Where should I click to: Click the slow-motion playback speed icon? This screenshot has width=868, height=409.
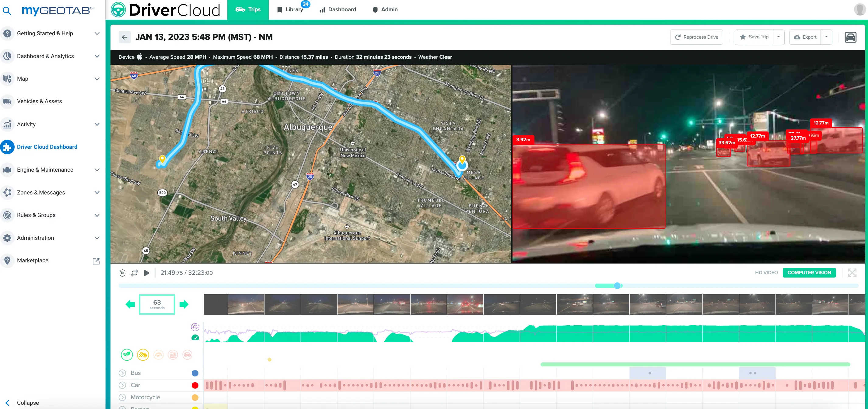point(122,273)
